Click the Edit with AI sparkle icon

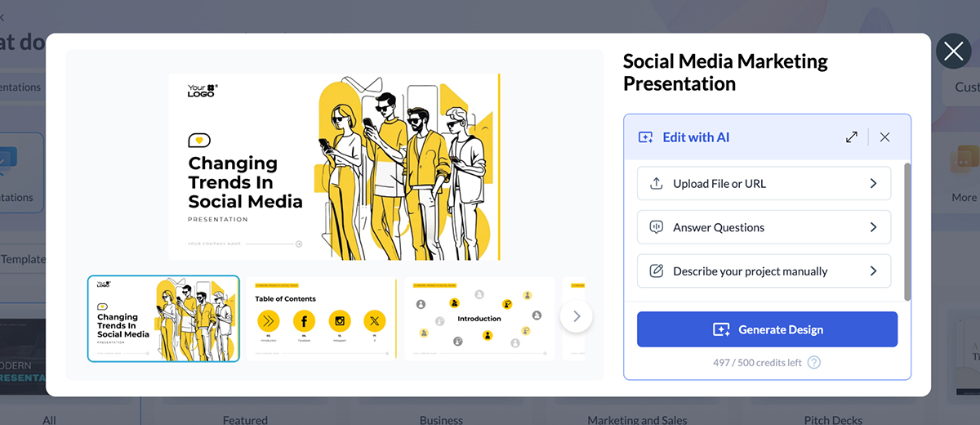click(646, 137)
